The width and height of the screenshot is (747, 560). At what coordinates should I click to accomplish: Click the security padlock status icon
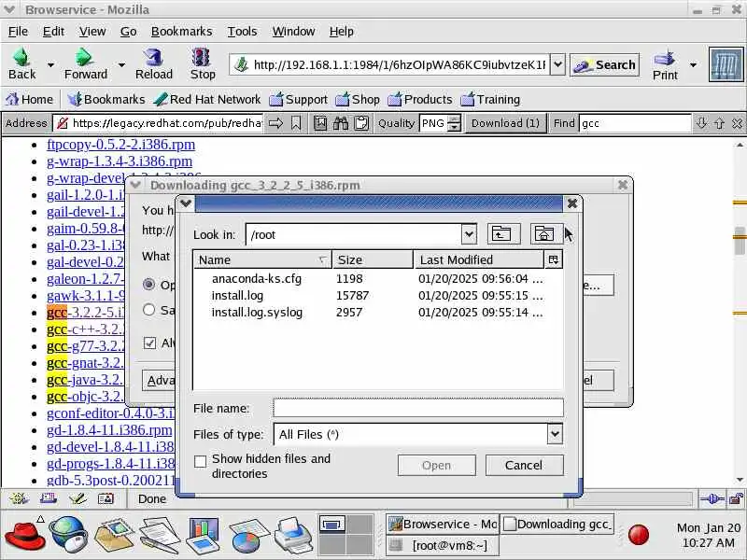click(x=736, y=498)
